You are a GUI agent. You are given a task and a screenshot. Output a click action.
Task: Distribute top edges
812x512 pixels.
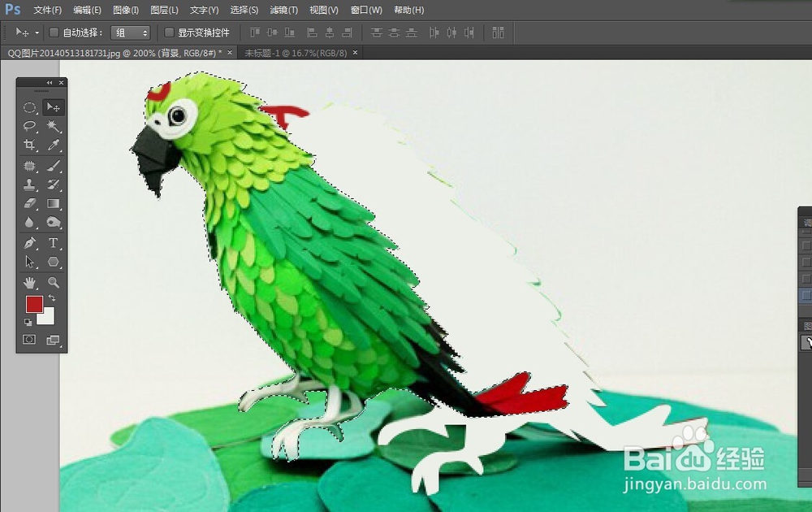377,33
